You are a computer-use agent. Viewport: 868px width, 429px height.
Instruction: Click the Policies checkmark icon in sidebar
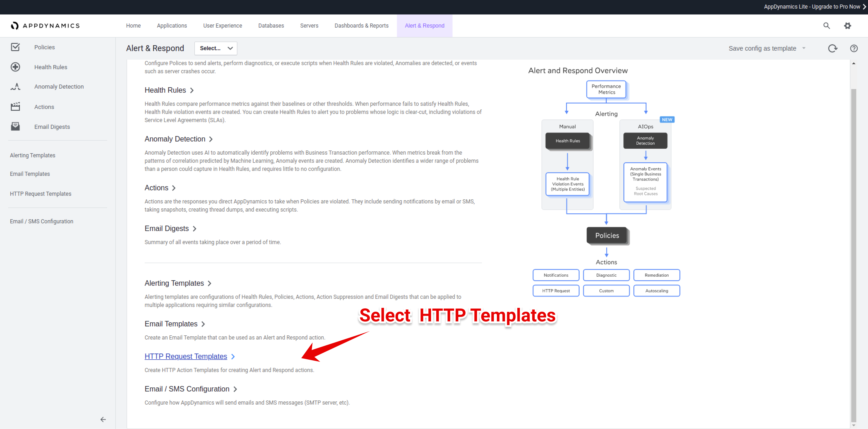coord(15,47)
